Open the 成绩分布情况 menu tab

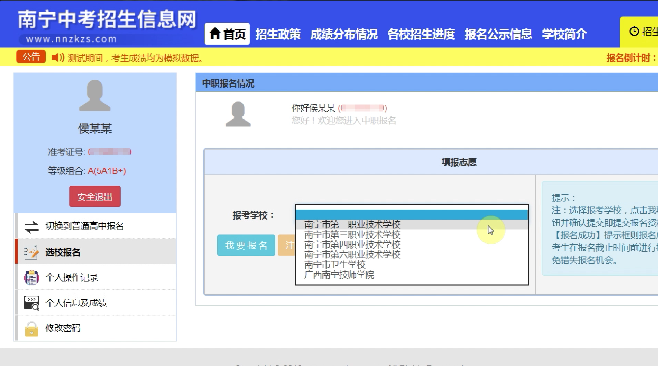click(x=344, y=34)
